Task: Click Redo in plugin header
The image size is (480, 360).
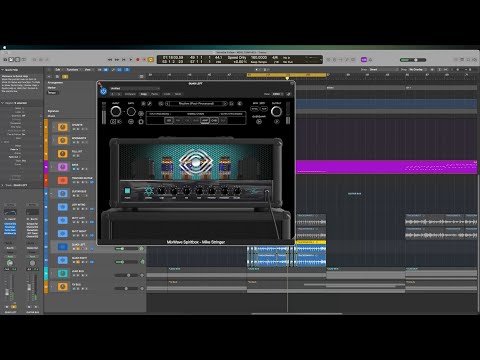Action: tap(178, 94)
